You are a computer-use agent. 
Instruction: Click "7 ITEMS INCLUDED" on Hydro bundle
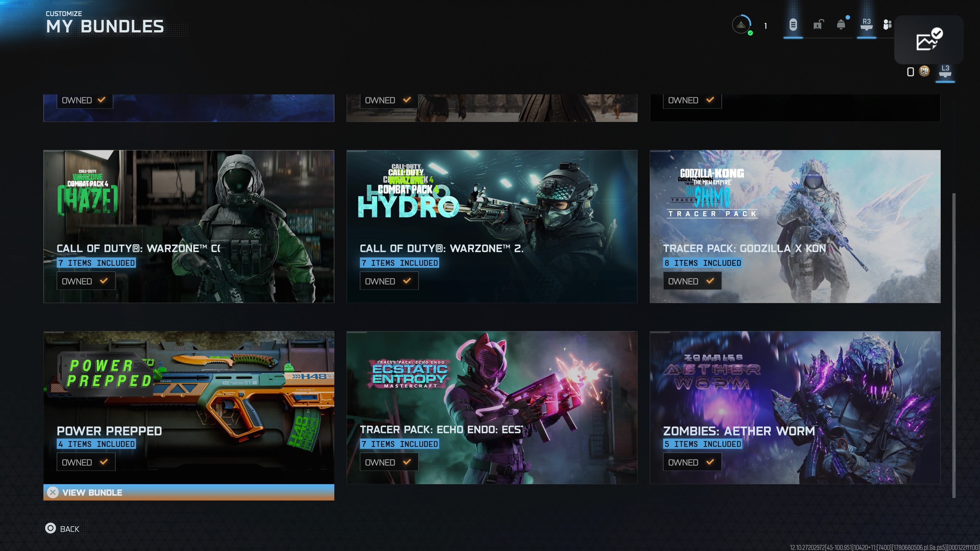(x=399, y=263)
